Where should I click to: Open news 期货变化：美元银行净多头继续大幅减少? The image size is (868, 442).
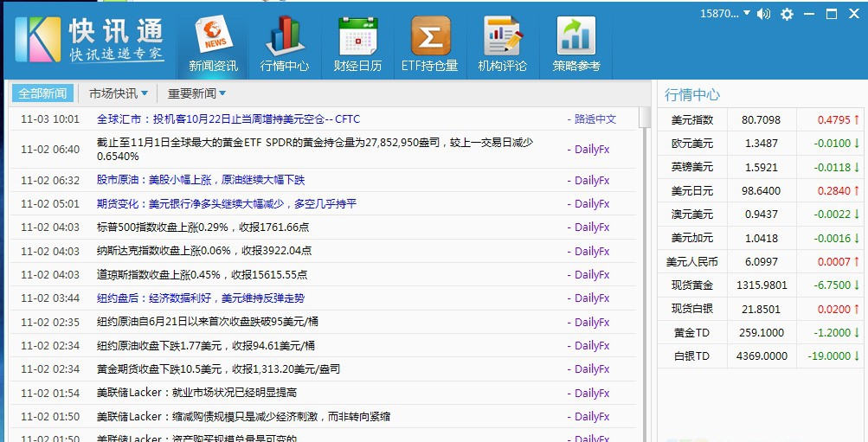pyautogui.click(x=227, y=204)
